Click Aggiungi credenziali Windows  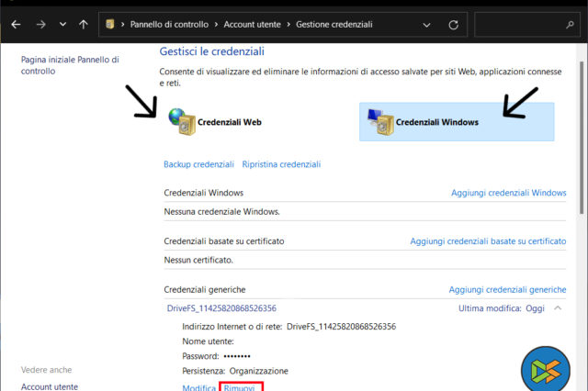click(x=508, y=193)
